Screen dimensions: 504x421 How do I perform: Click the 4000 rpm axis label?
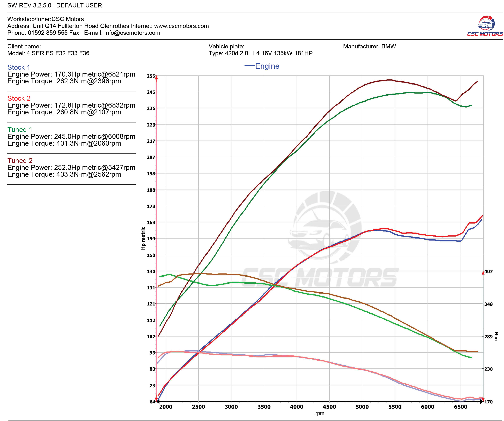(297, 407)
